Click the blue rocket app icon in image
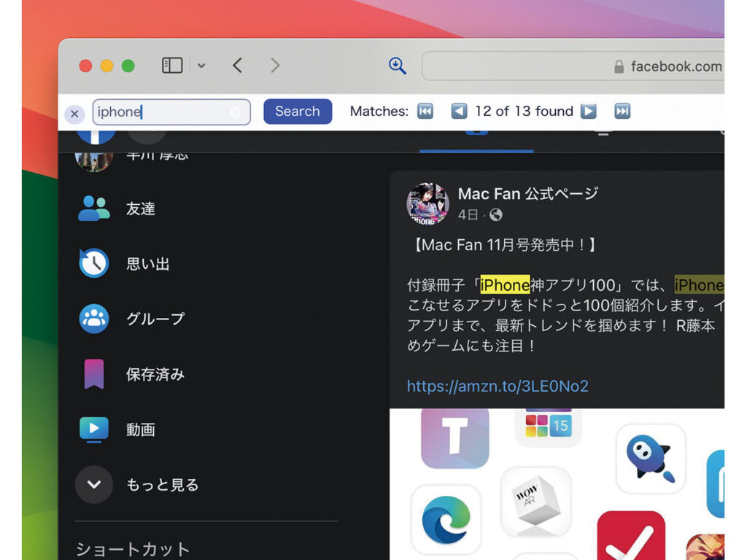This screenshot has width=747, height=560. [651, 459]
